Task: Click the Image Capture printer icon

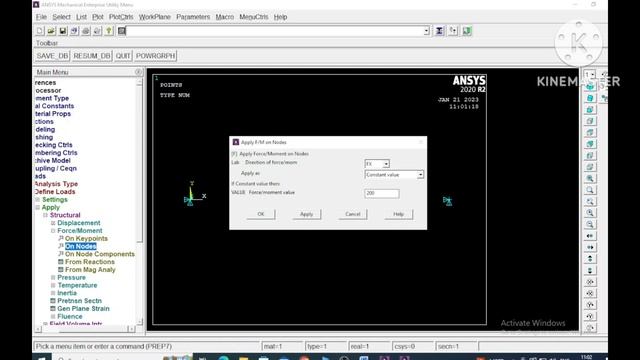Action: [x=86, y=31]
